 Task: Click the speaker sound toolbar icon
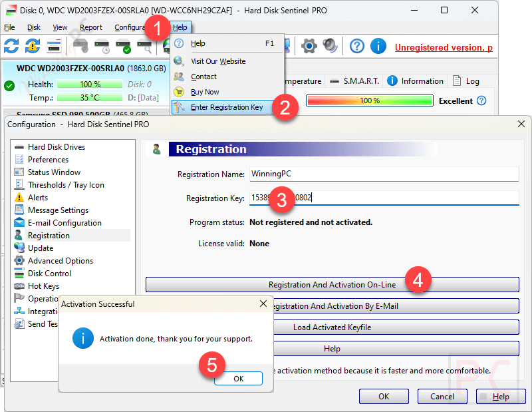pos(330,46)
